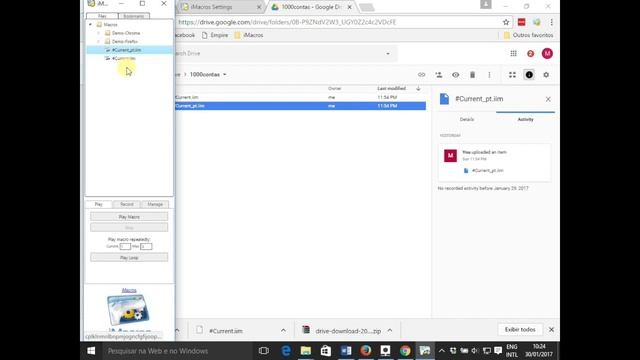Switch to the Bookmarks tab in iMacros

pyautogui.click(x=133, y=16)
